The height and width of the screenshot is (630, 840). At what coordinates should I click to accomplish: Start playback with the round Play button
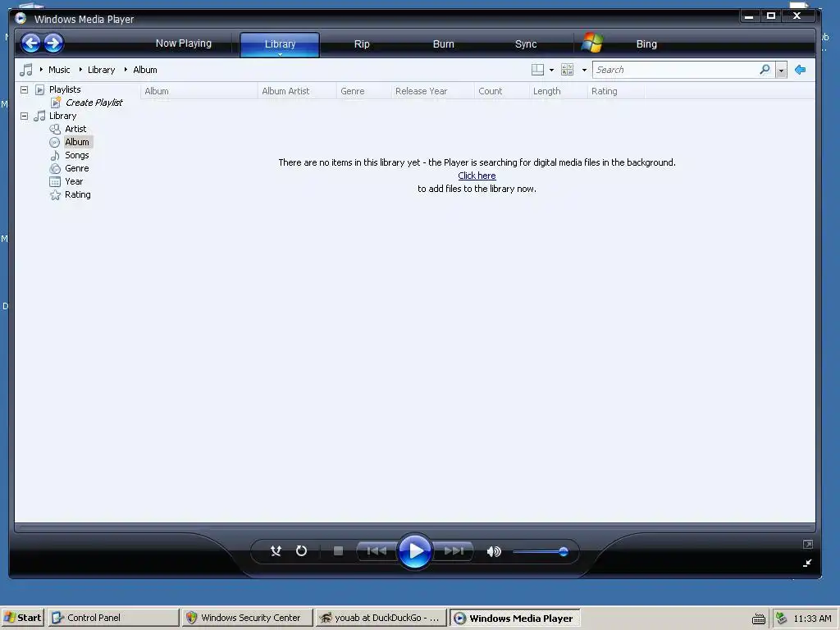(414, 550)
